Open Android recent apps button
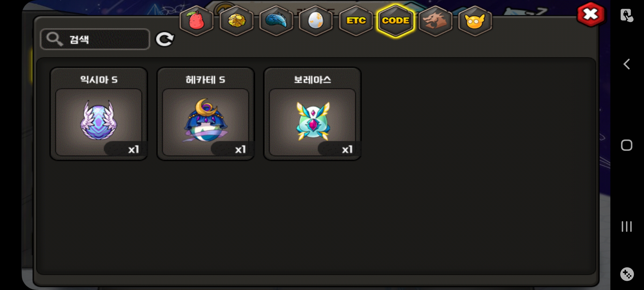Viewport: 644px width, 290px height. tap(627, 226)
